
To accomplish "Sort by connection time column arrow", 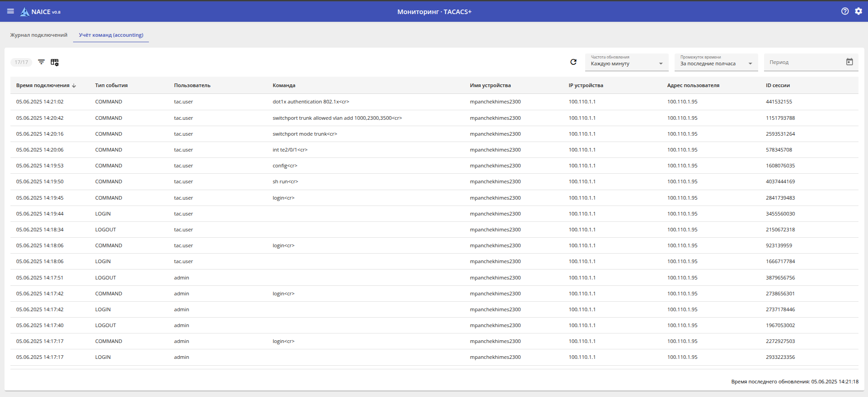I will pyautogui.click(x=74, y=86).
